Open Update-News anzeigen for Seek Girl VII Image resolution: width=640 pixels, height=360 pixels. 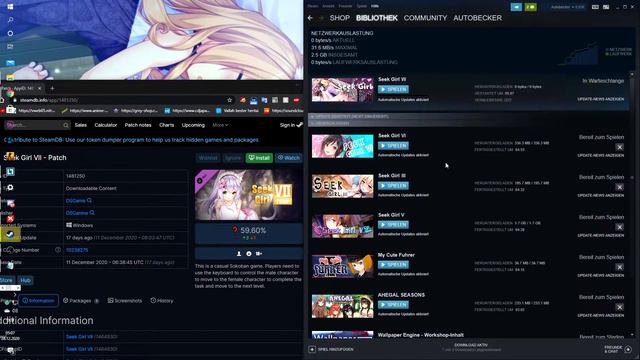600,99
